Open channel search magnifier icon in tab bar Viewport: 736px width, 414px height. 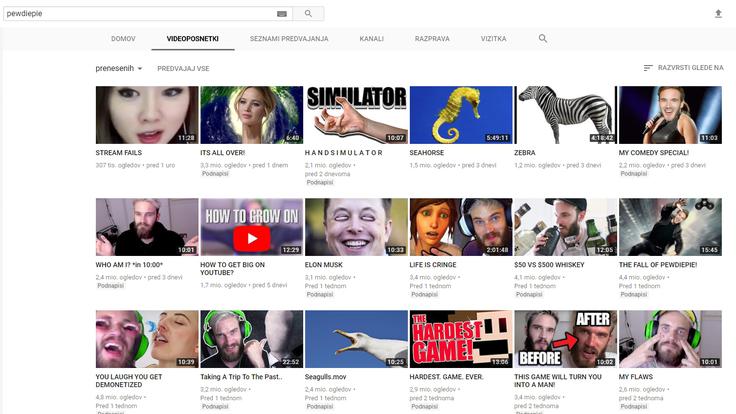tap(543, 38)
